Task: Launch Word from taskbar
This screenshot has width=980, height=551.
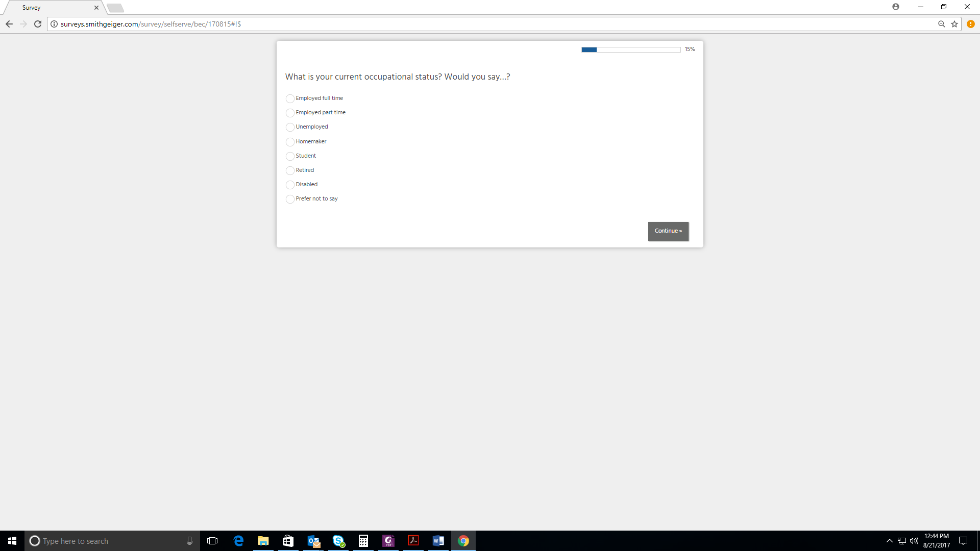Action: [438, 541]
